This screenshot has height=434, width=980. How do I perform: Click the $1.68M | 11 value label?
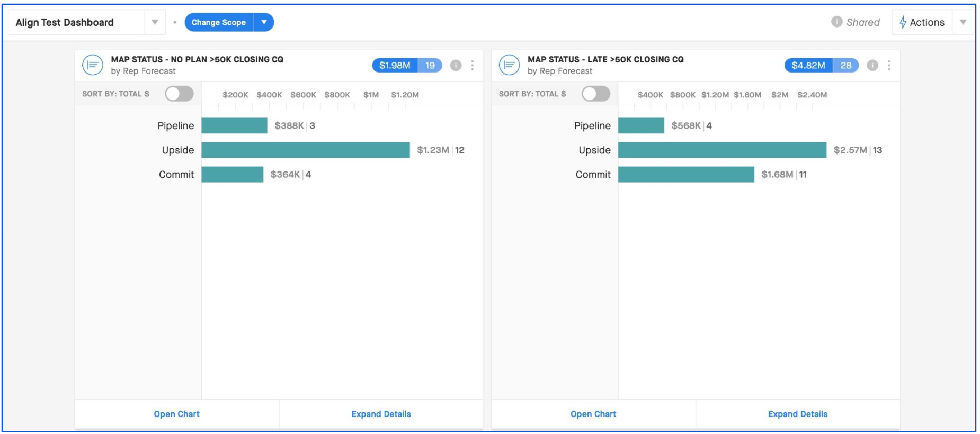click(784, 174)
